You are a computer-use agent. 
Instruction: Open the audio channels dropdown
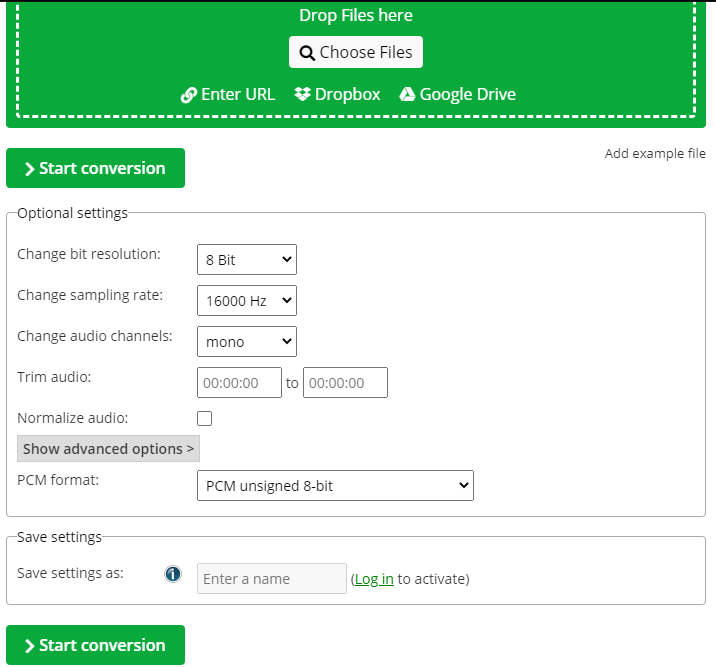point(247,342)
